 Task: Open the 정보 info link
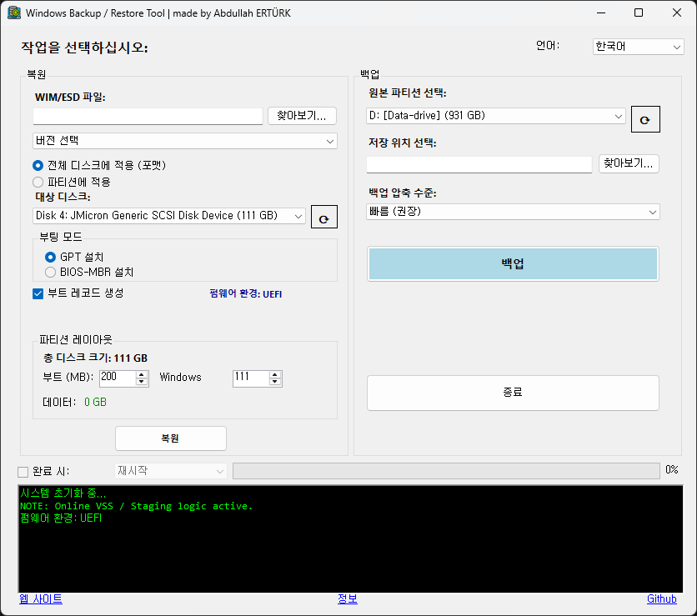click(x=348, y=599)
